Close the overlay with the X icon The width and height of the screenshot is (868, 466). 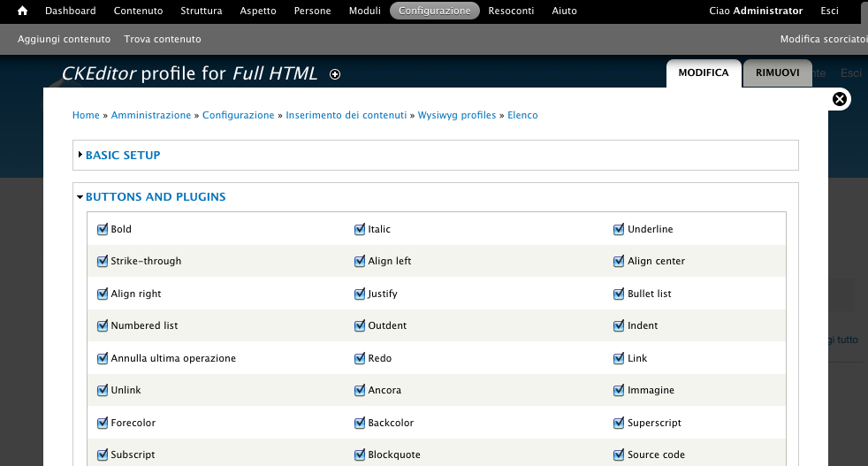[839, 99]
